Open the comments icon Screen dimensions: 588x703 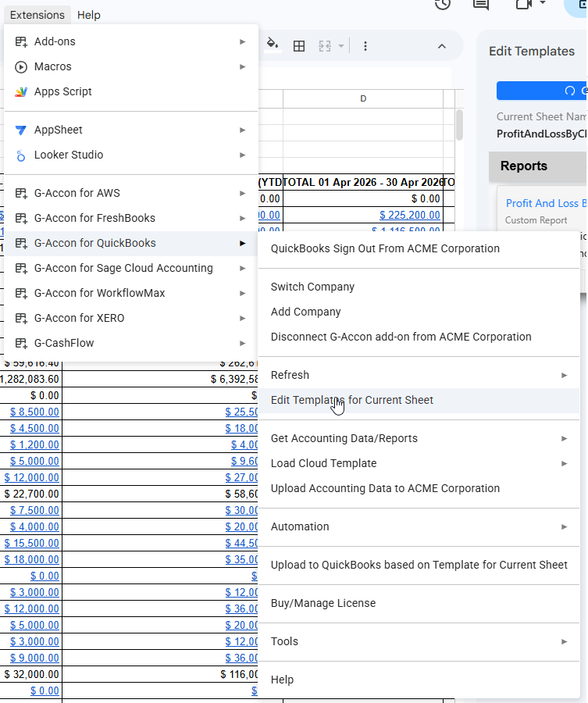pos(481,4)
